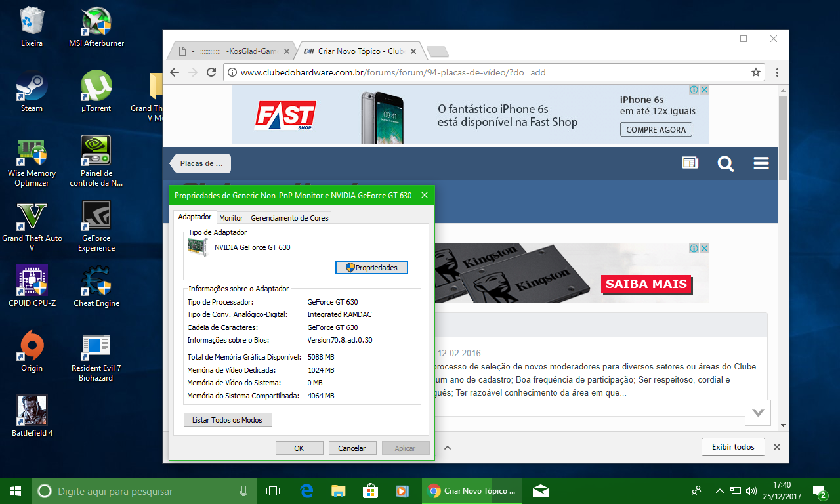Select the µTorrent desktop icon

click(x=96, y=91)
